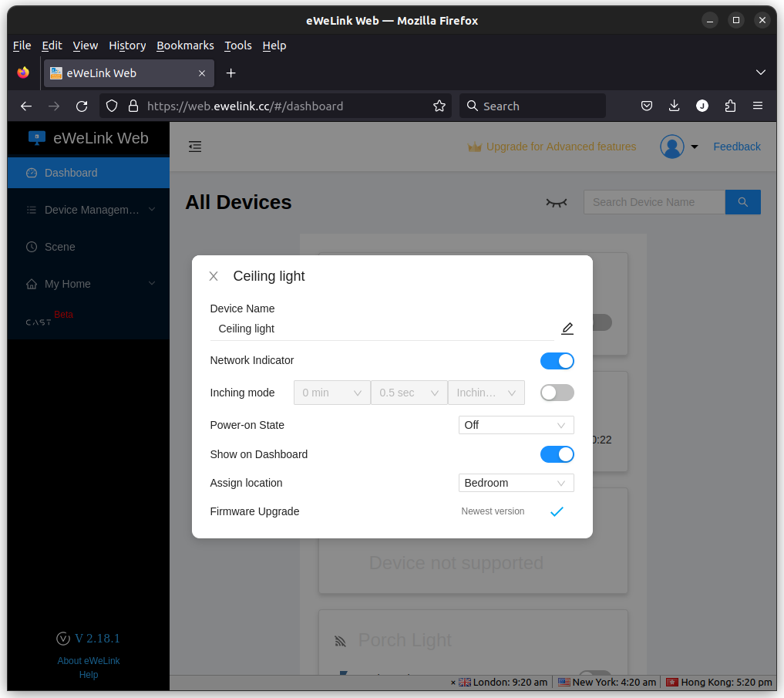Expand the account dropdown arrow

[x=695, y=147]
